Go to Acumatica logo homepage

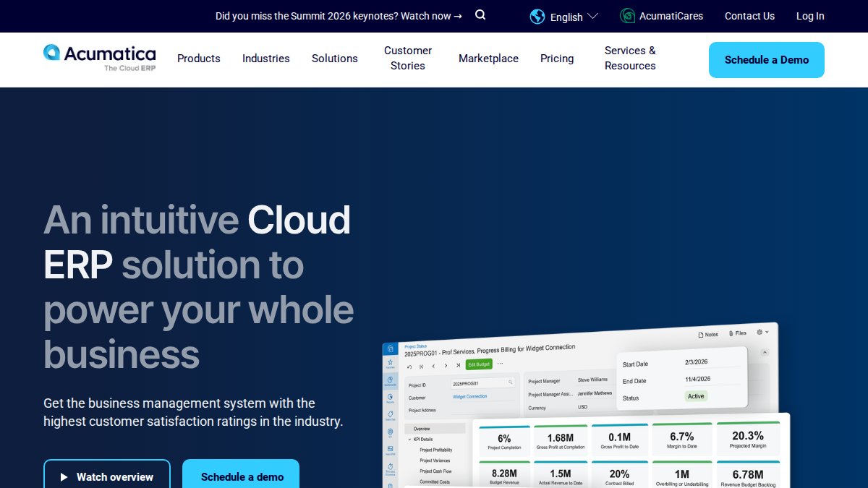coord(99,58)
